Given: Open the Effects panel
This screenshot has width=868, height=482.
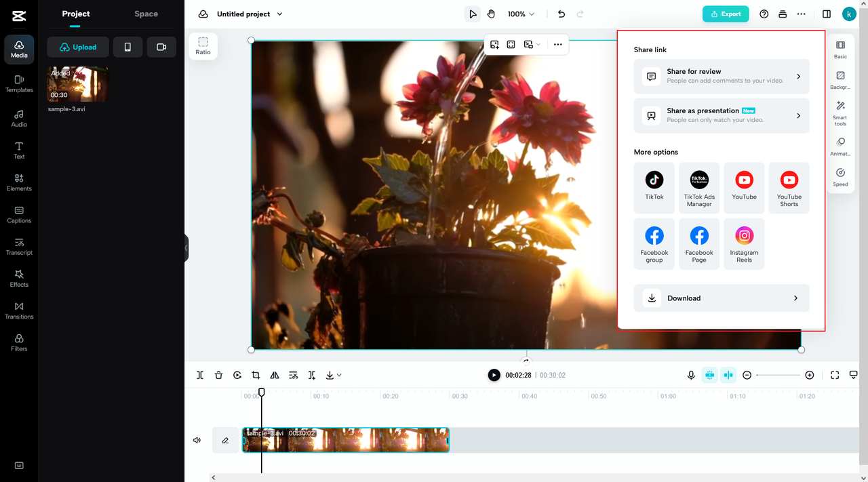Looking at the screenshot, I should tap(19, 278).
